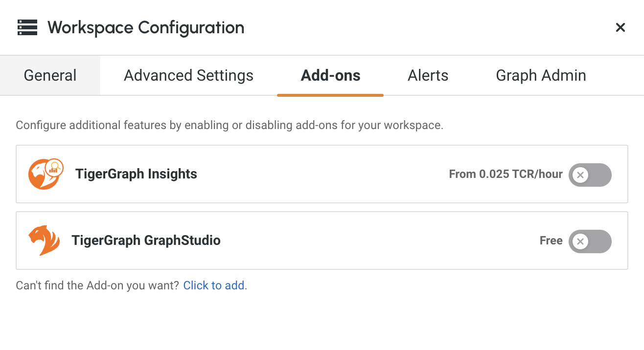Close the Workspace Configuration dialog
The width and height of the screenshot is (644, 350).
[620, 27]
